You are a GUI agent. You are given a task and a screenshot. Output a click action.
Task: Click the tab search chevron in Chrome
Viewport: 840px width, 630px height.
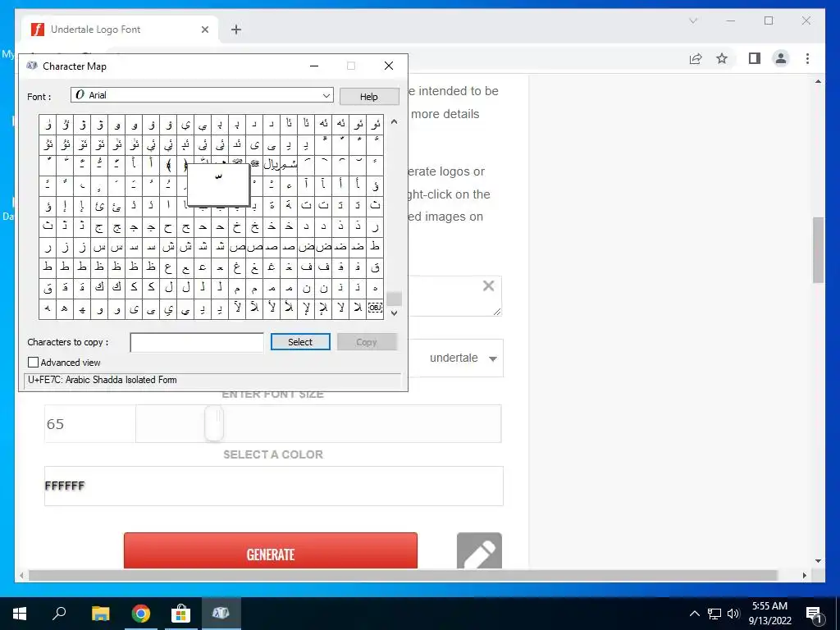tap(693, 21)
